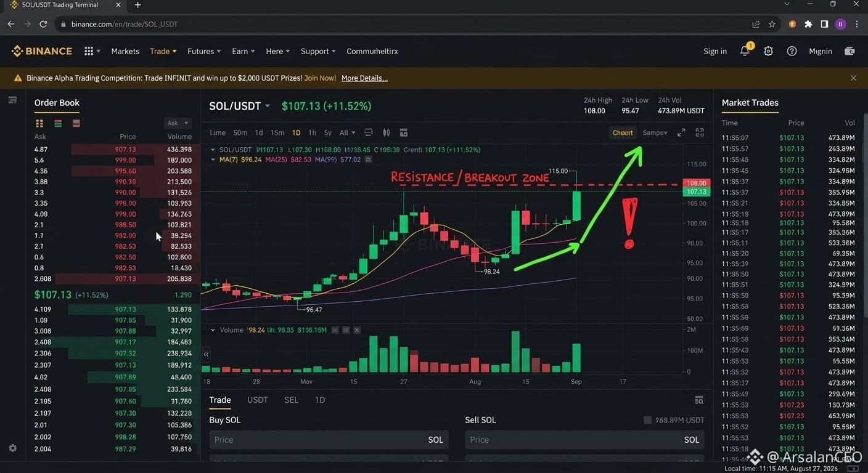Open the browser extensions puzzle icon
This screenshot has width=868, height=473.
point(808,24)
